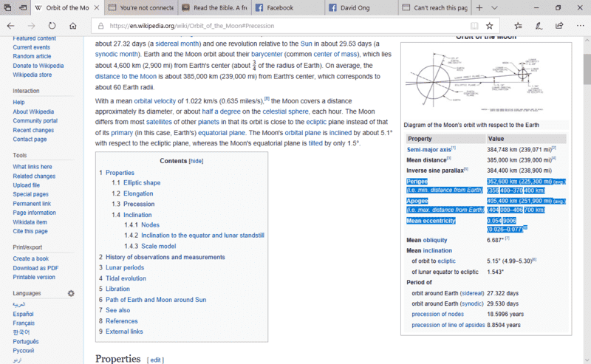This screenshot has width=591, height=364.
Task: Jump to section 4 Tidal evolution
Action: (x=126, y=278)
